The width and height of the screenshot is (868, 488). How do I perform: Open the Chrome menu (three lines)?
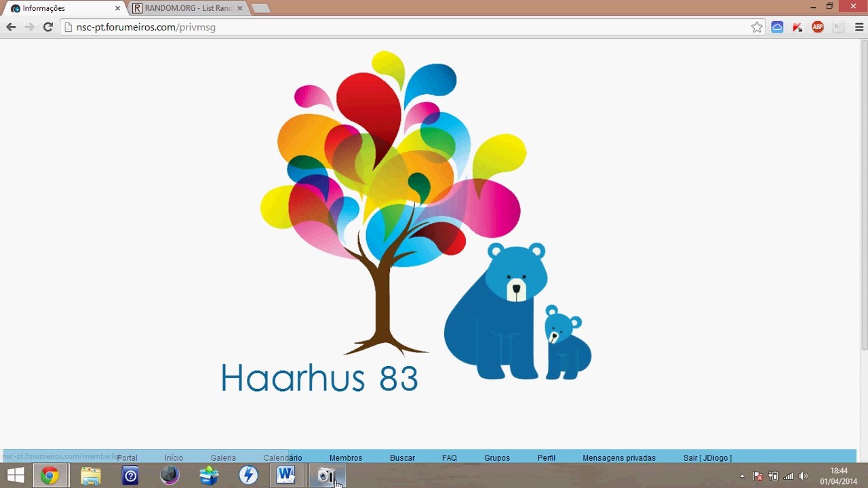(x=859, y=27)
